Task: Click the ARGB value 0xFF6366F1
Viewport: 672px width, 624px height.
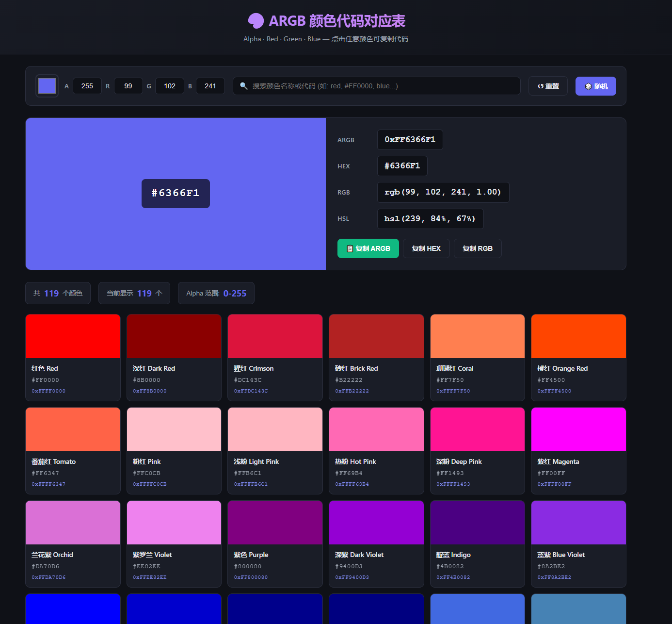Action: point(410,140)
